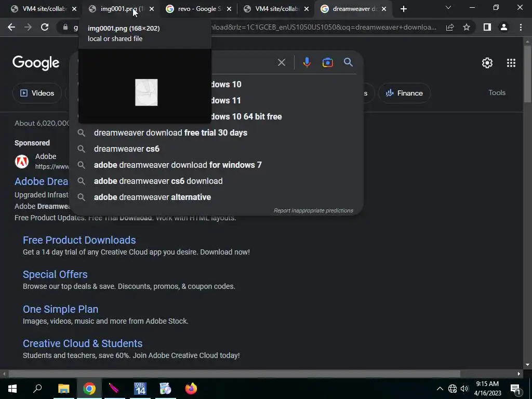Viewport: 532px width, 399px height.
Task: Select suggestion free trial 30 days
Action: [216, 132]
